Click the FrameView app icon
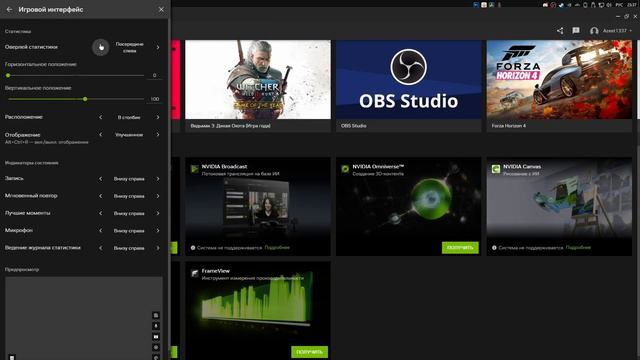 [x=195, y=273]
